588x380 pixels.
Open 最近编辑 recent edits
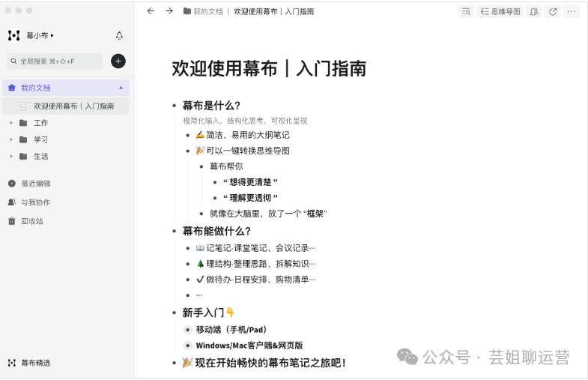click(x=36, y=184)
